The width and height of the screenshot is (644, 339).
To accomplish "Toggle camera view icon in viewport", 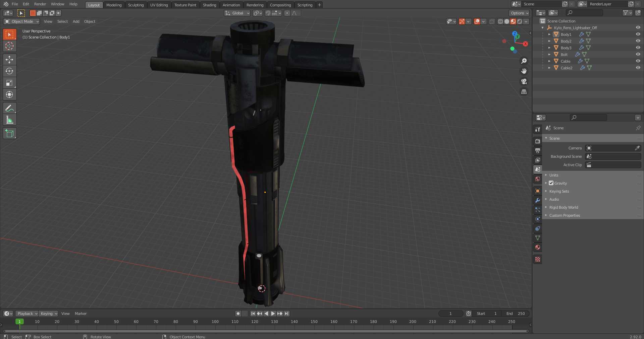I will [x=524, y=81].
